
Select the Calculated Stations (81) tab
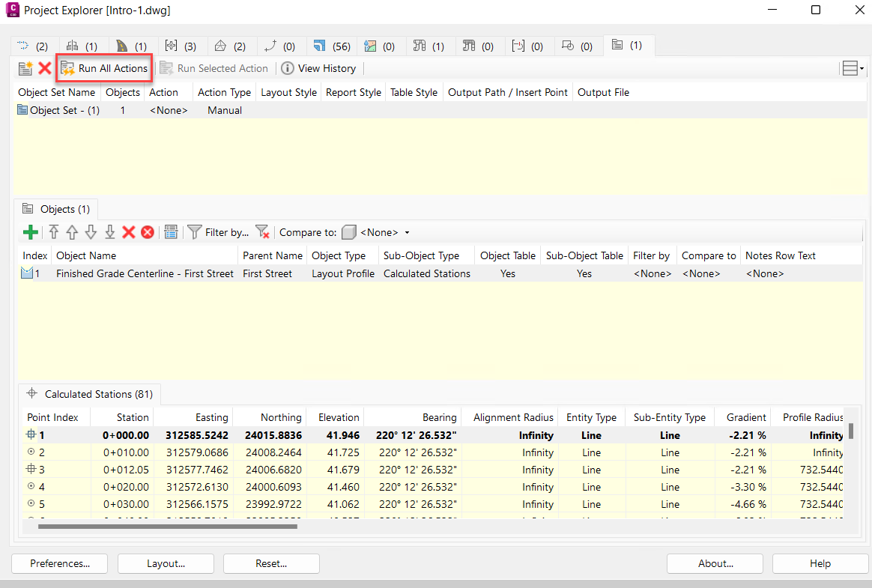[90, 394]
